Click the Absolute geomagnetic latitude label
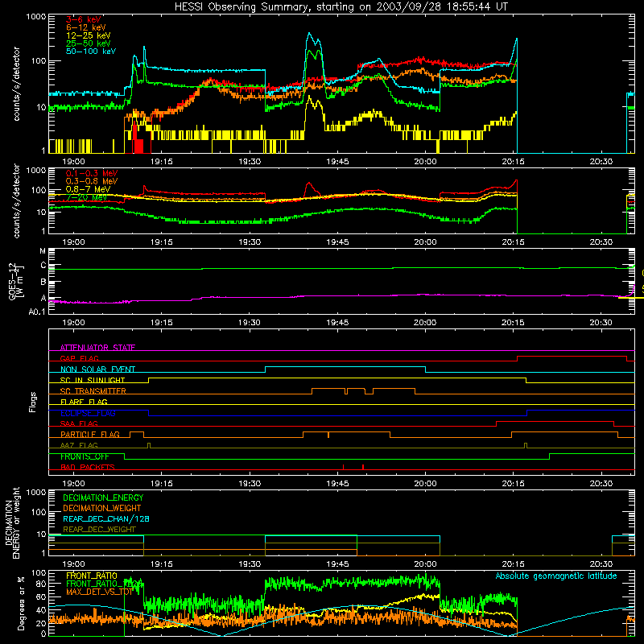644x644 pixels. pyautogui.click(x=556, y=576)
